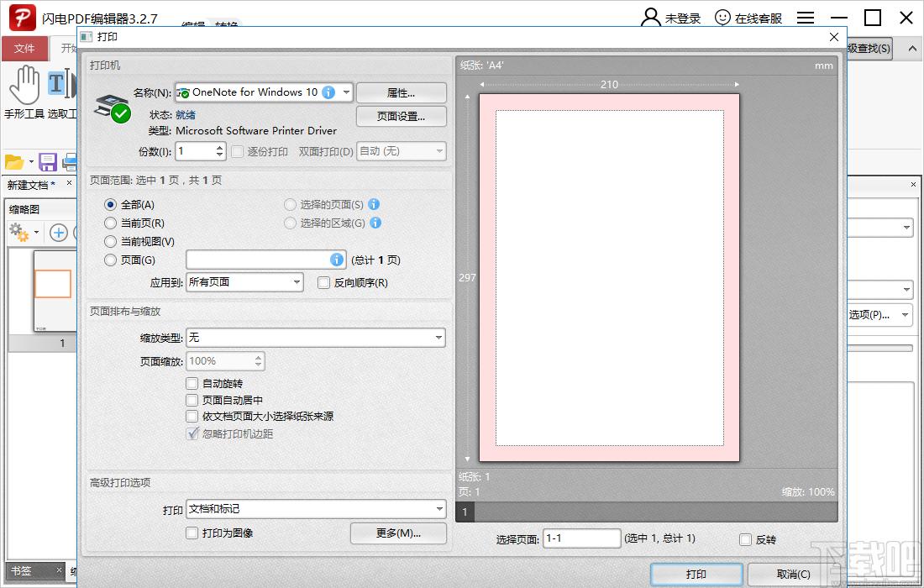Switch to the Bookmarks panel tab

(x=21, y=570)
